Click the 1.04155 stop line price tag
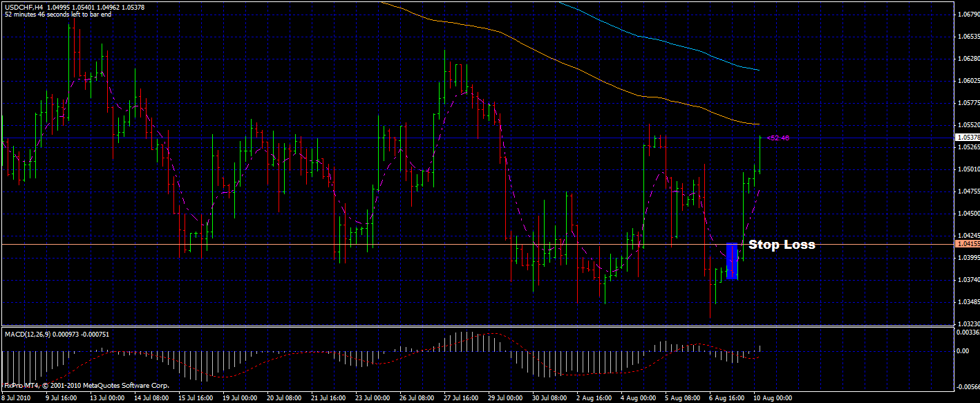 pyautogui.click(x=967, y=244)
